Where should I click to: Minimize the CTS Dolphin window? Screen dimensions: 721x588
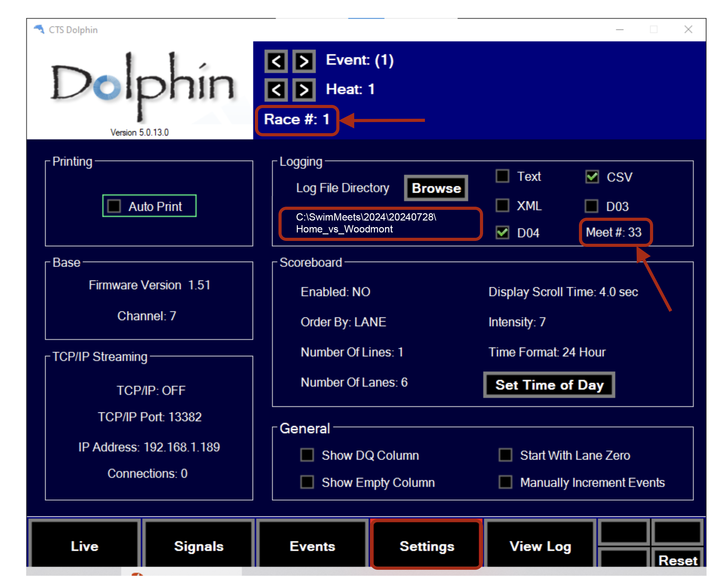[x=620, y=30]
